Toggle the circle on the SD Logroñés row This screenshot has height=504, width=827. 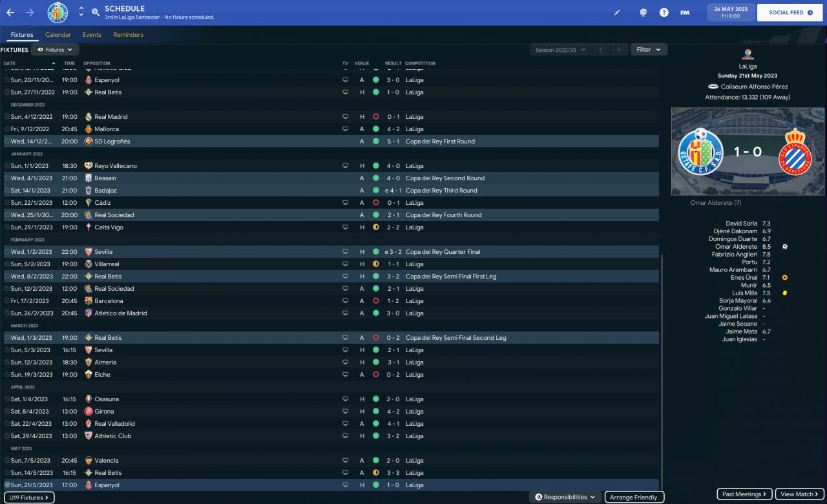click(7, 142)
